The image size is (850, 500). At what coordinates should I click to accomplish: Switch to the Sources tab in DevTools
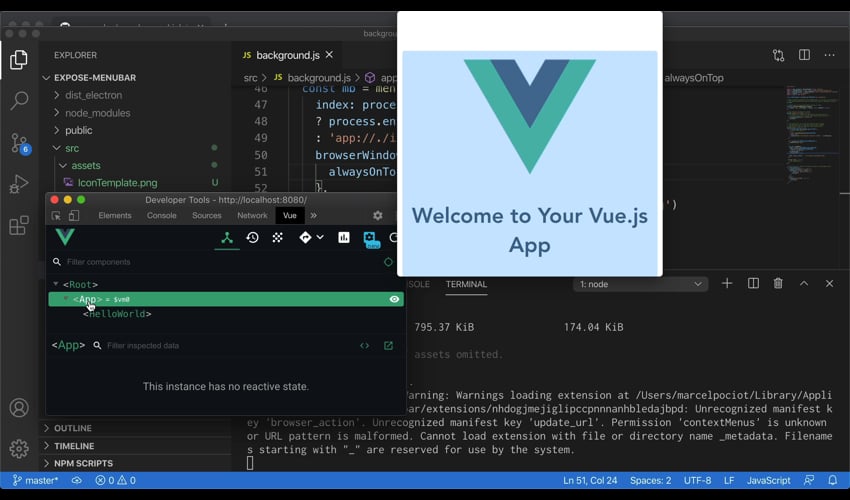coord(207,216)
